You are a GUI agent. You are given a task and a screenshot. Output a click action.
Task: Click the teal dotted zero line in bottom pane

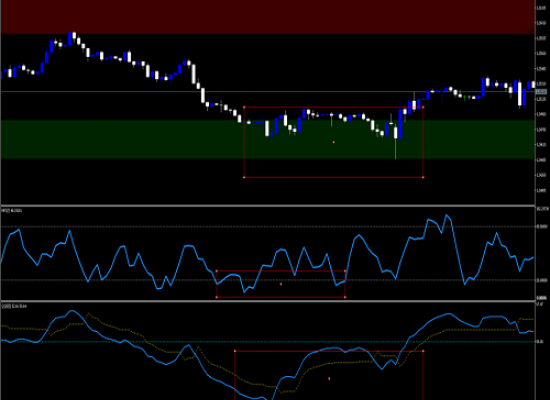pyautogui.click(x=268, y=341)
